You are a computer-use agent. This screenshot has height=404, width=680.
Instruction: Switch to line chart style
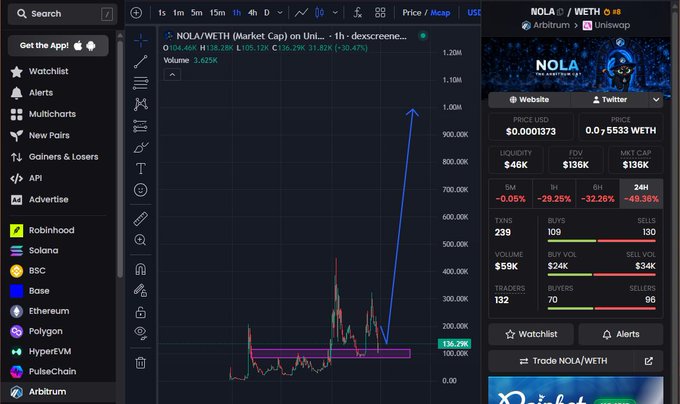(301, 13)
